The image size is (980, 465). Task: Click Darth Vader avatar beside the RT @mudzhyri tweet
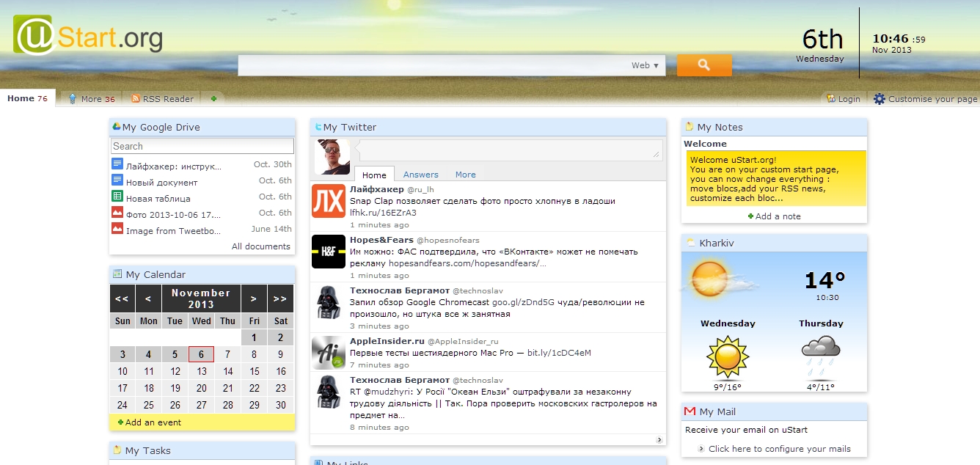tap(329, 392)
